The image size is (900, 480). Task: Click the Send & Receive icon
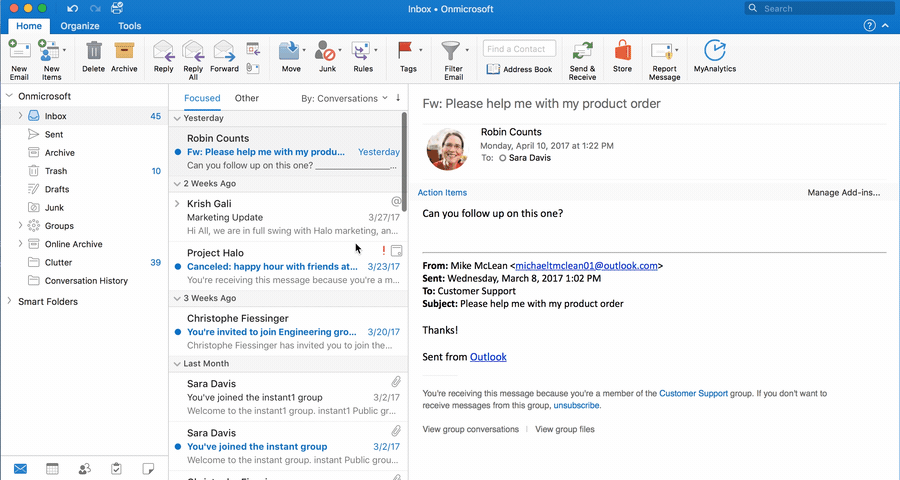coord(582,52)
